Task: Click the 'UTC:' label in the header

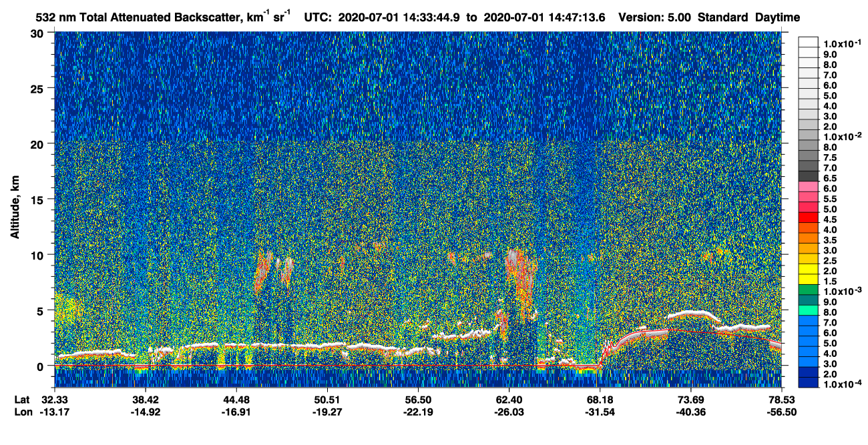Action: (318, 17)
